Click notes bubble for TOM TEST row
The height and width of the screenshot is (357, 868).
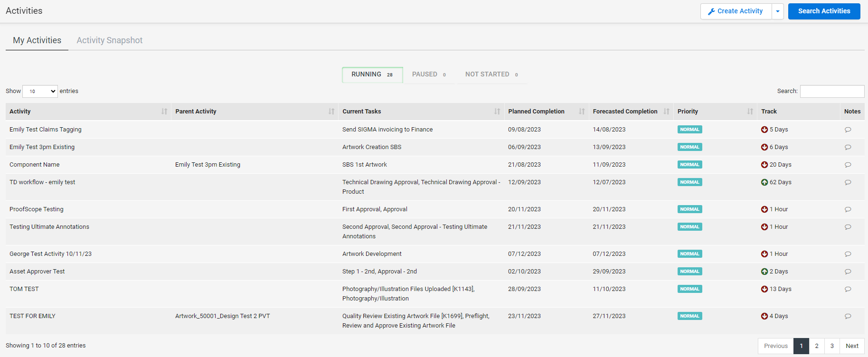click(x=848, y=289)
